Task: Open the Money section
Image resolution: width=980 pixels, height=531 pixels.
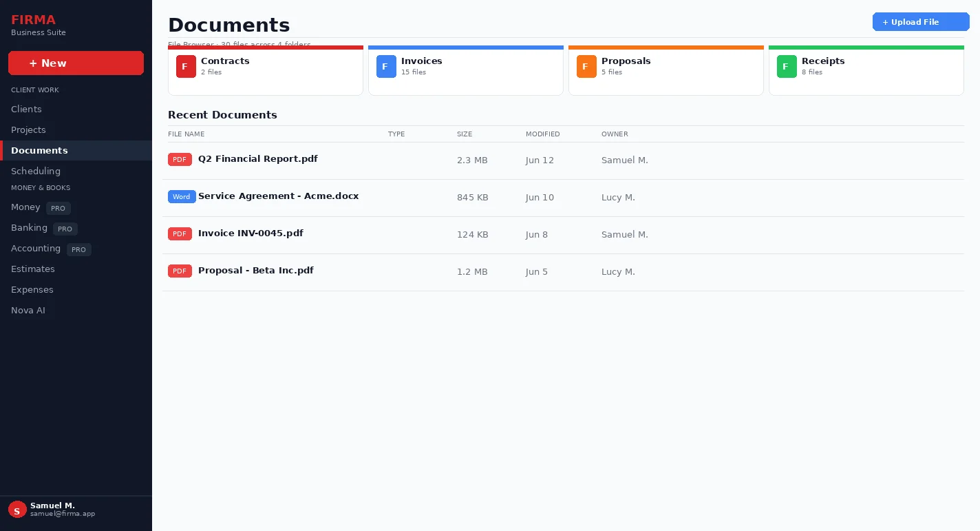Action: pos(25,207)
